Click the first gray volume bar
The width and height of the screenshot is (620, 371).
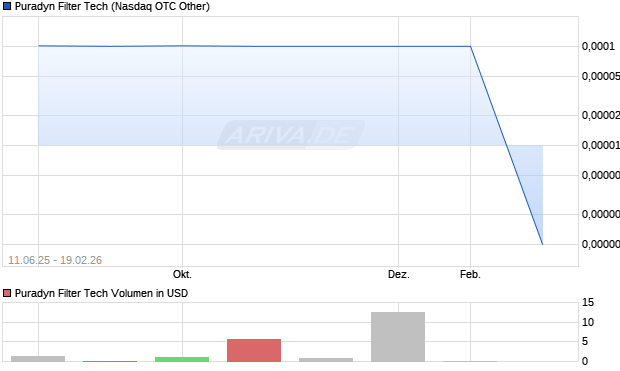[38, 359]
